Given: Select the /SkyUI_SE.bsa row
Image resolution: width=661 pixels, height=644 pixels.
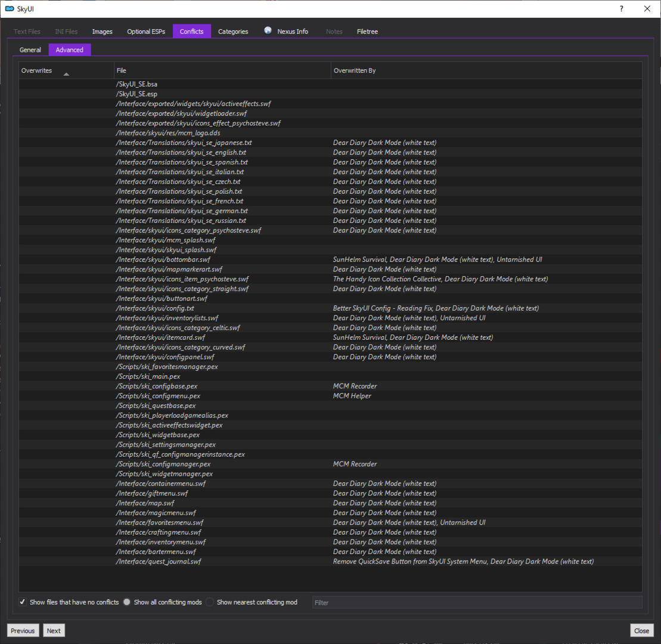Looking at the screenshot, I should click(x=330, y=84).
